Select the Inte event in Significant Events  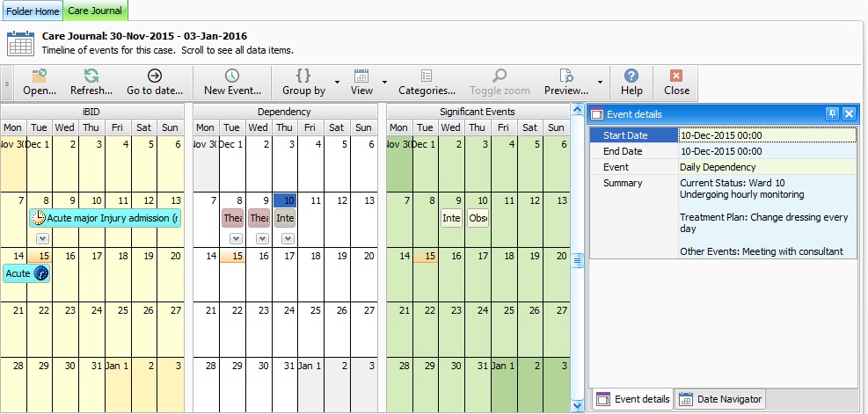tap(451, 218)
